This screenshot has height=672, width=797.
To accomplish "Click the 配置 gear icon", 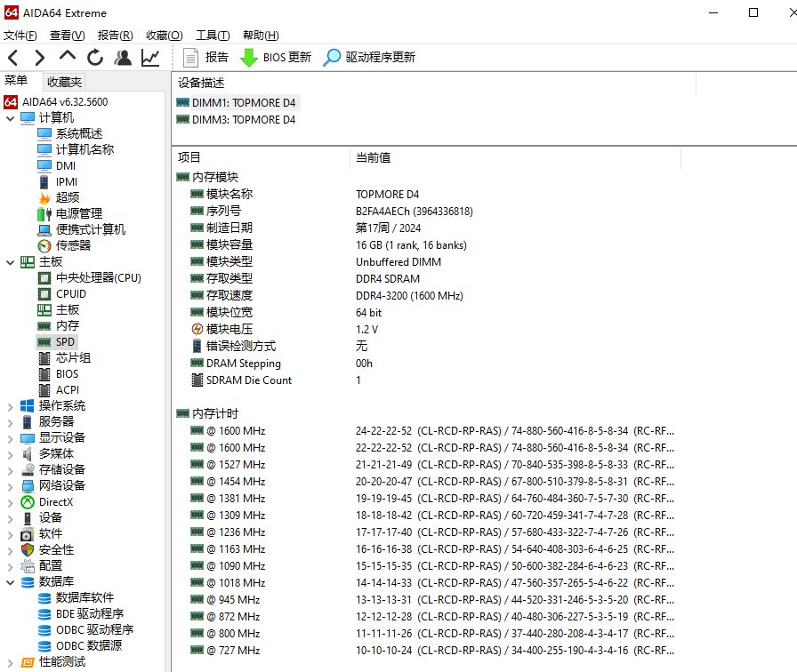I will (28, 566).
